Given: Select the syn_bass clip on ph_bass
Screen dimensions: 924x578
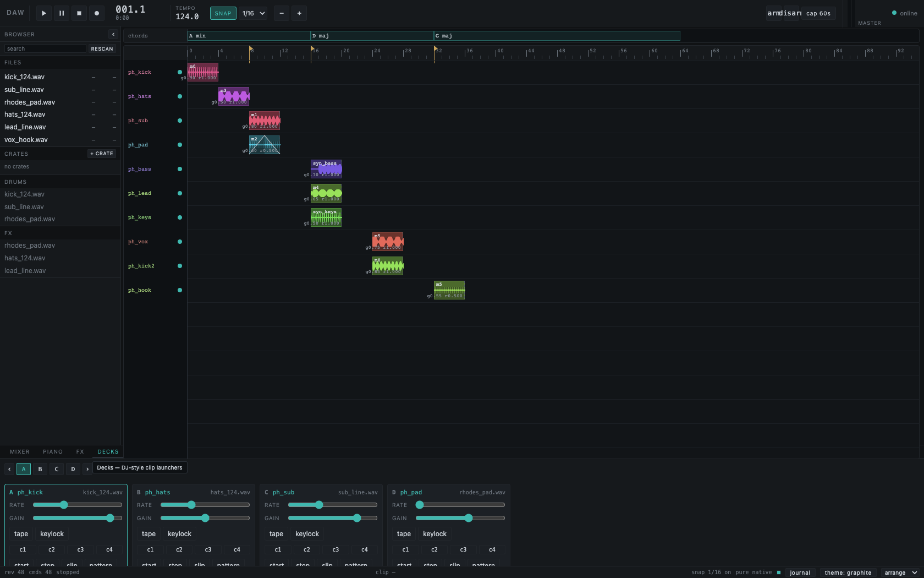Looking at the screenshot, I should coord(326,169).
